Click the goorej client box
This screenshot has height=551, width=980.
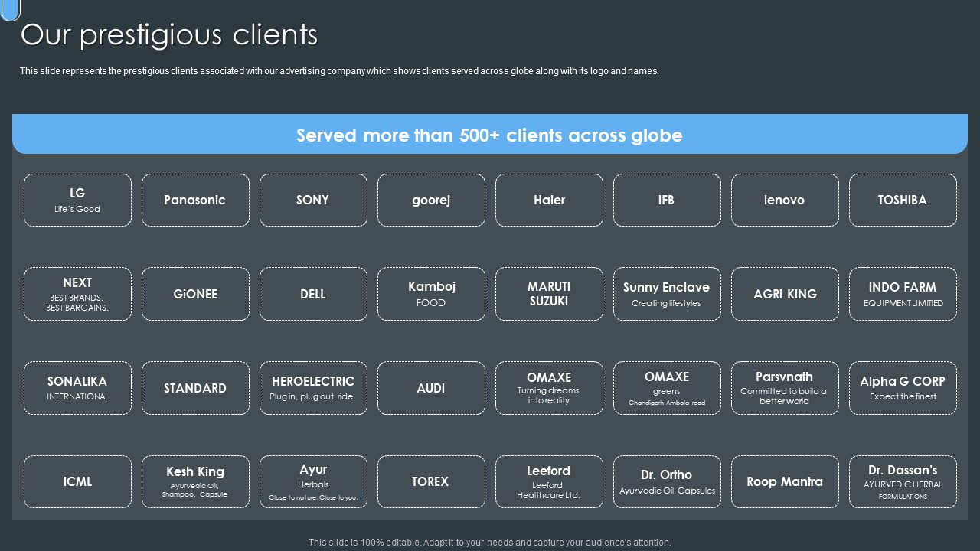click(x=431, y=200)
